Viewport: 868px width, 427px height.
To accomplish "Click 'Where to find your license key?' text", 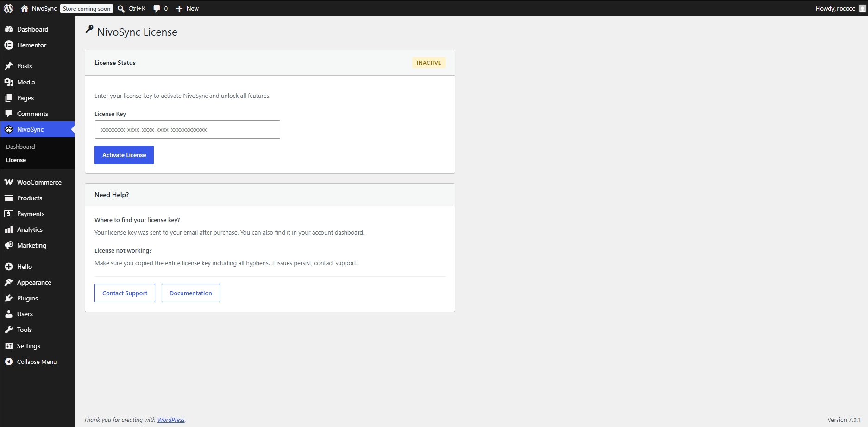I will 137,220.
